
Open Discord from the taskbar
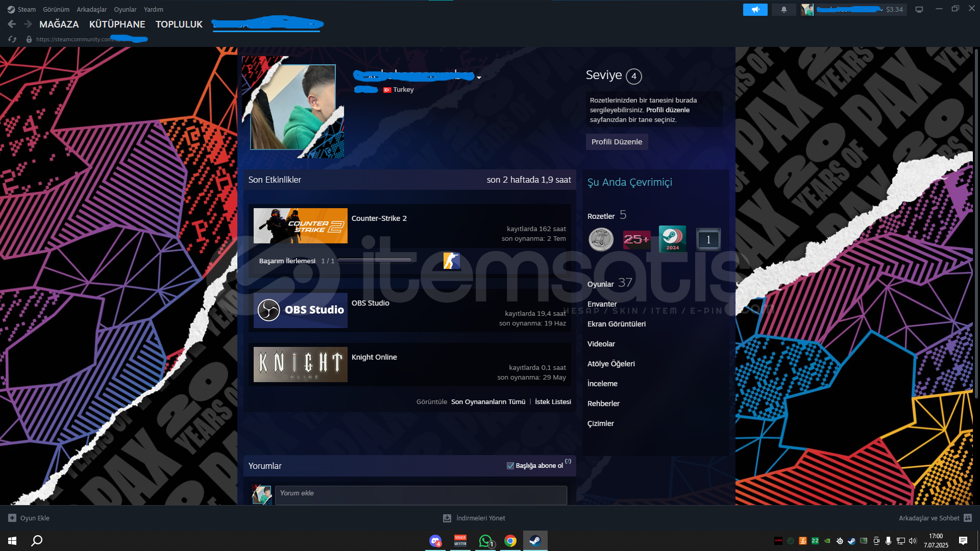[435, 541]
